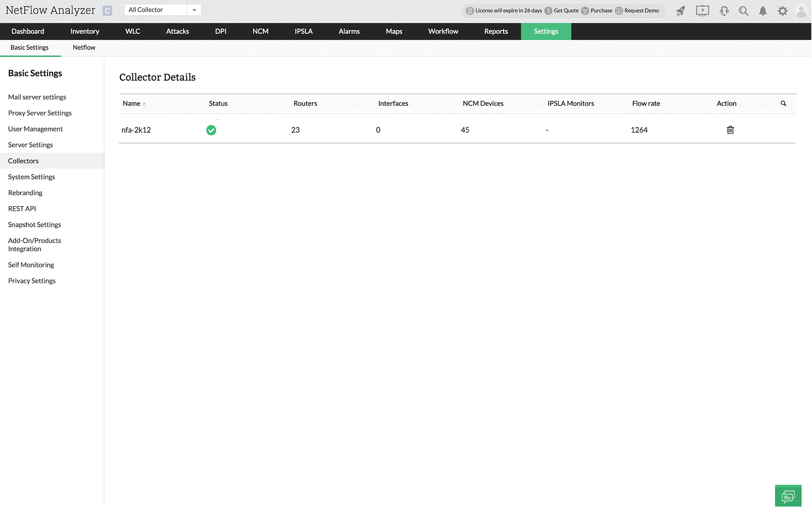The image size is (812, 507).
Task: Click the Status column header
Action: point(218,104)
